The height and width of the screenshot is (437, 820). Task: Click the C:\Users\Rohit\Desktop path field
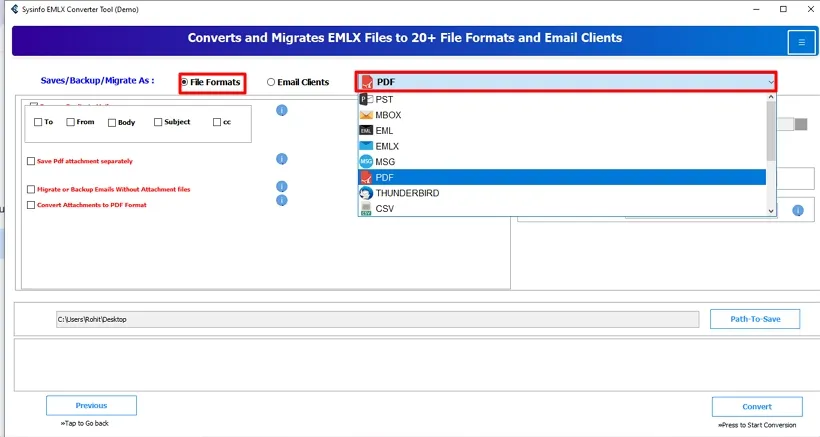point(378,319)
